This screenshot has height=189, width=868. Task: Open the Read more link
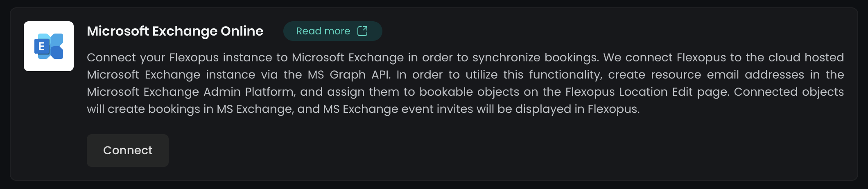[323, 31]
